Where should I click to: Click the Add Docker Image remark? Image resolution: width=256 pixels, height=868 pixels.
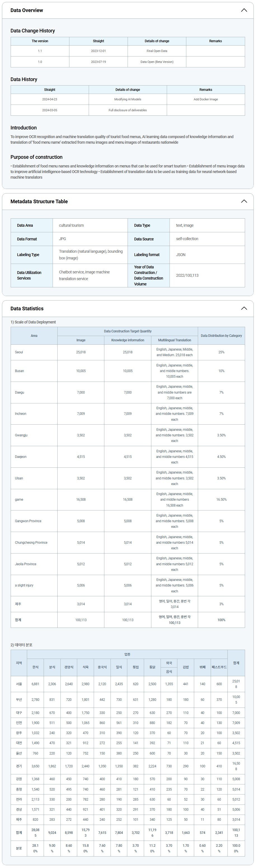pos(206,100)
